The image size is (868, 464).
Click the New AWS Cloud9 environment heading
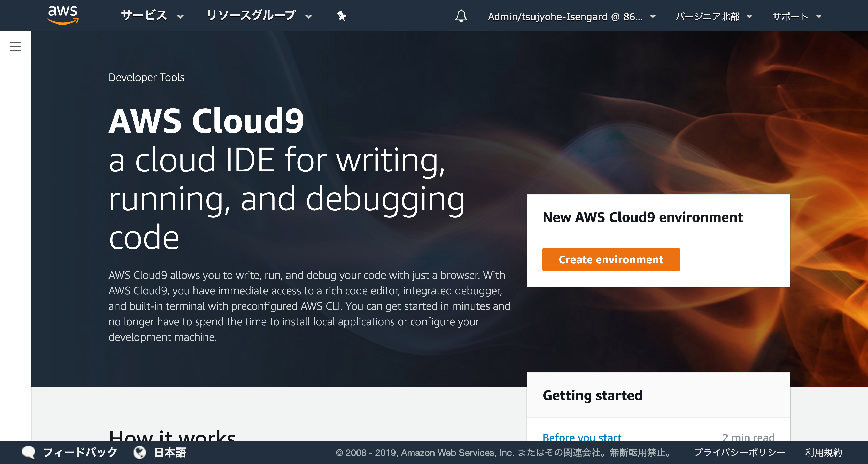click(x=642, y=217)
